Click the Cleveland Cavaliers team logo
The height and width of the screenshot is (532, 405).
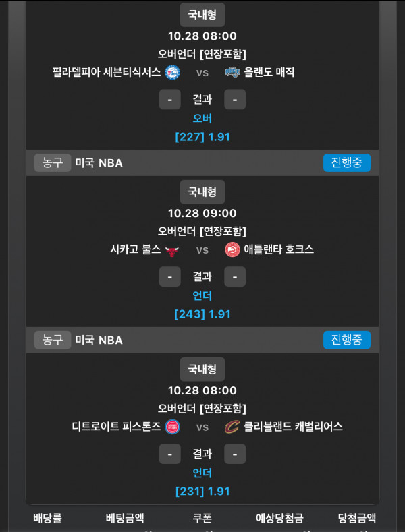232,427
